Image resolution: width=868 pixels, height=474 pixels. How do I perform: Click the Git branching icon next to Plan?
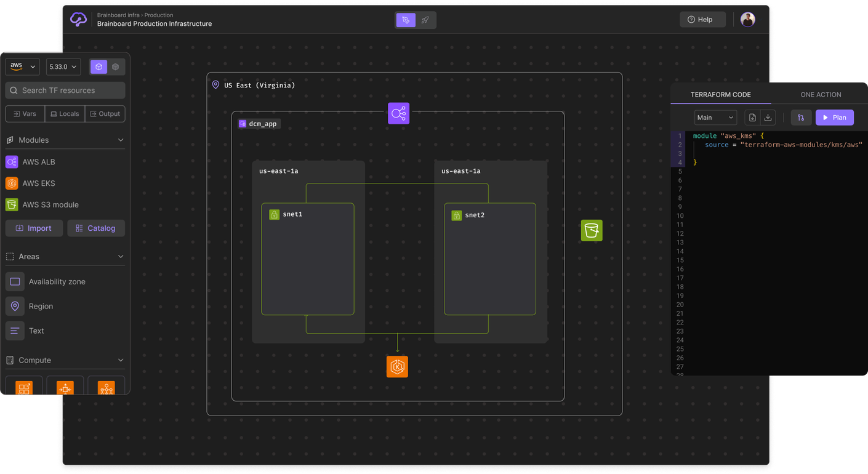pos(801,117)
